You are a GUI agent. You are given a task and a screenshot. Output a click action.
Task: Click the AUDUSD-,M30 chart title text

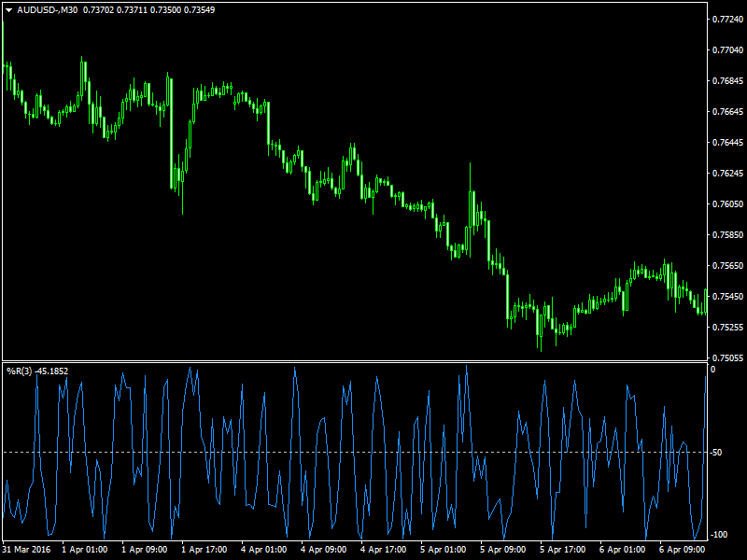48,10
